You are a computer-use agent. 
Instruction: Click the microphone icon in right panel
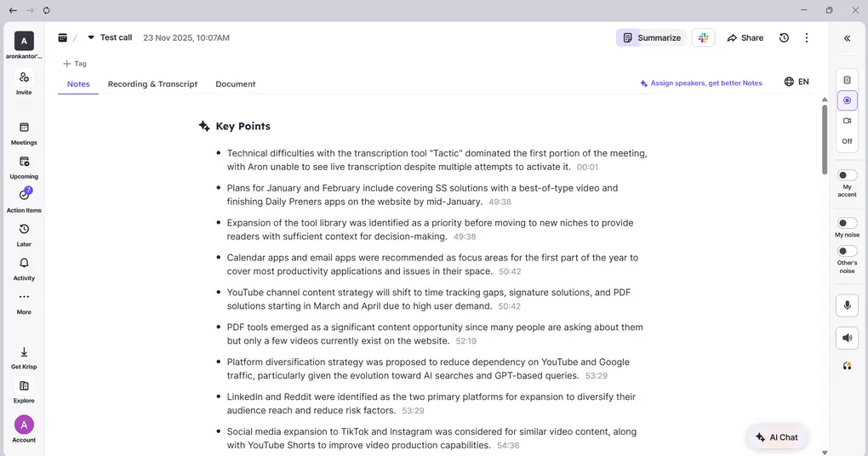click(847, 305)
